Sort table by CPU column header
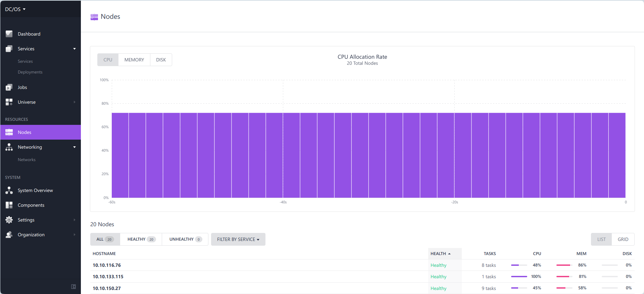Viewport: 644px width, 294px height. coord(537,254)
